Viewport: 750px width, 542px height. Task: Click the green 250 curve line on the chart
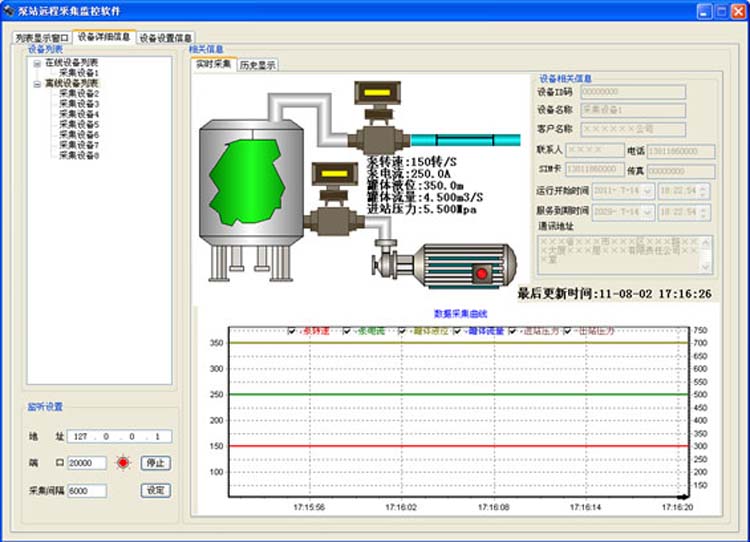click(x=459, y=395)
